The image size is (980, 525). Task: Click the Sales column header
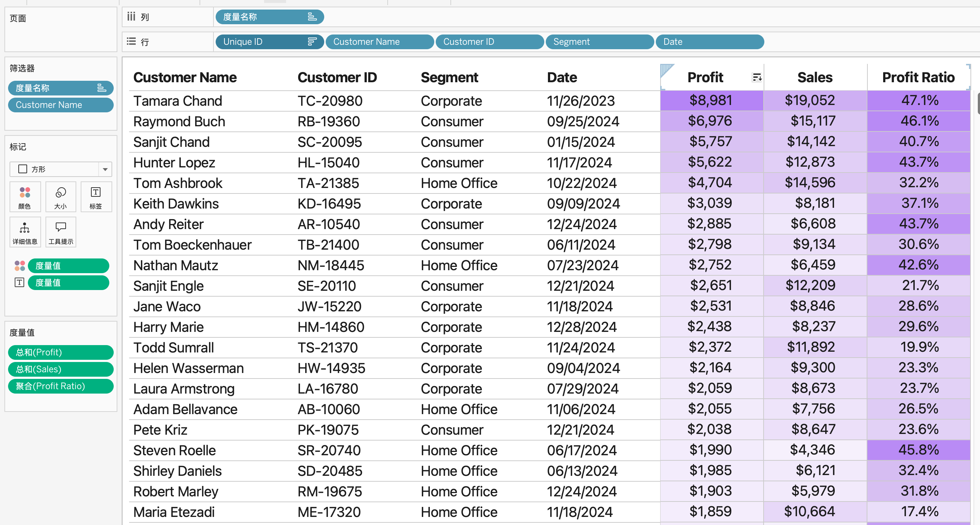[x=815, y=77]
